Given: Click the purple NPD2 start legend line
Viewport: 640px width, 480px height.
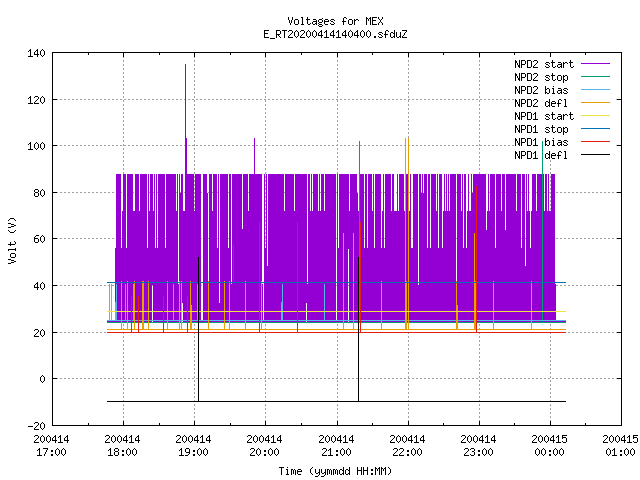Looking at the screenshot, I should [595, 64].
